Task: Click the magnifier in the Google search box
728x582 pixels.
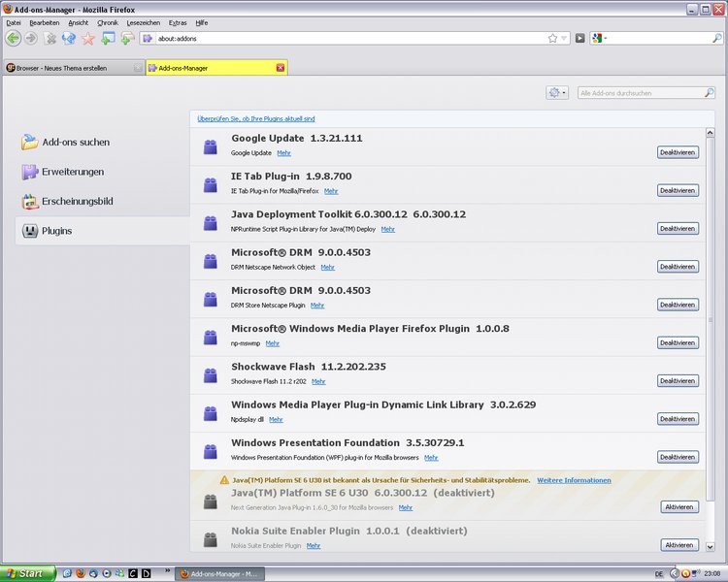Action: pos(717,39)
